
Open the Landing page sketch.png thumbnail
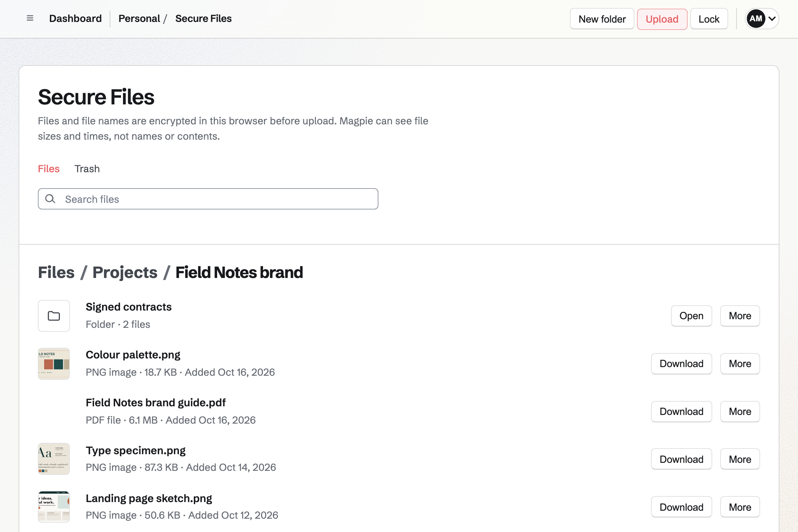click(54, 506)
